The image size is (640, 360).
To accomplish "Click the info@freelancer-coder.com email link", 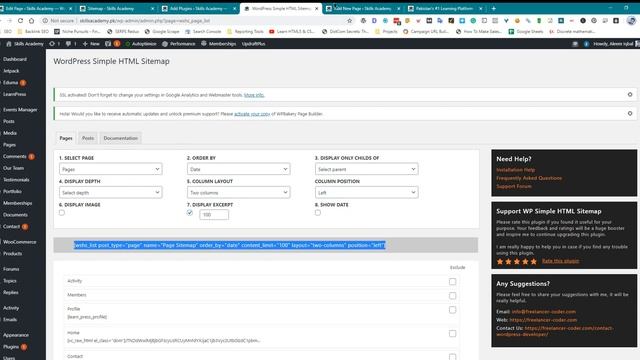I will pos(544,311).
